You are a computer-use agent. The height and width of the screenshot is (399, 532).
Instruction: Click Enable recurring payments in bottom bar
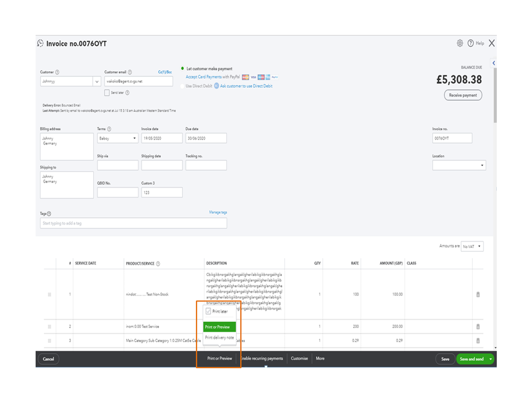coord(261,359)
